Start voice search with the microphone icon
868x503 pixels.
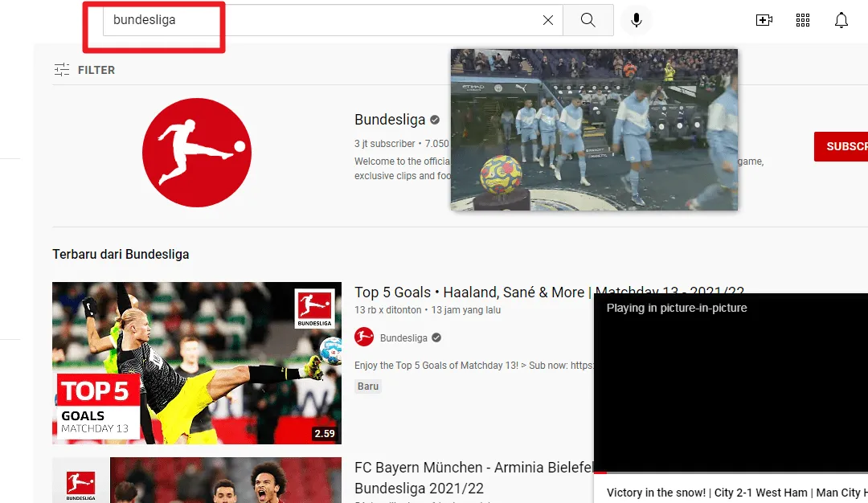click(x=637, y=20)
